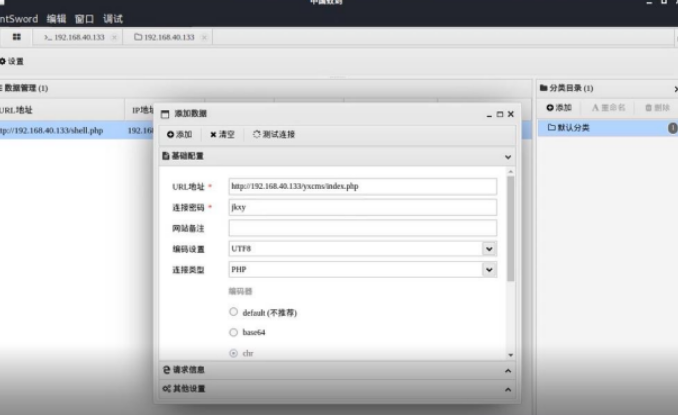The image size is (678, 415).
Task: Open the home grid icon tab
Action: pyautogui.click(x=16, y=37)
